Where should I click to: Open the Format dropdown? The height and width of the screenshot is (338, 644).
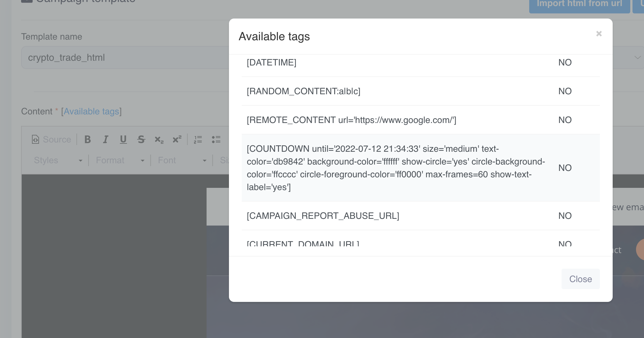point(120,160)
